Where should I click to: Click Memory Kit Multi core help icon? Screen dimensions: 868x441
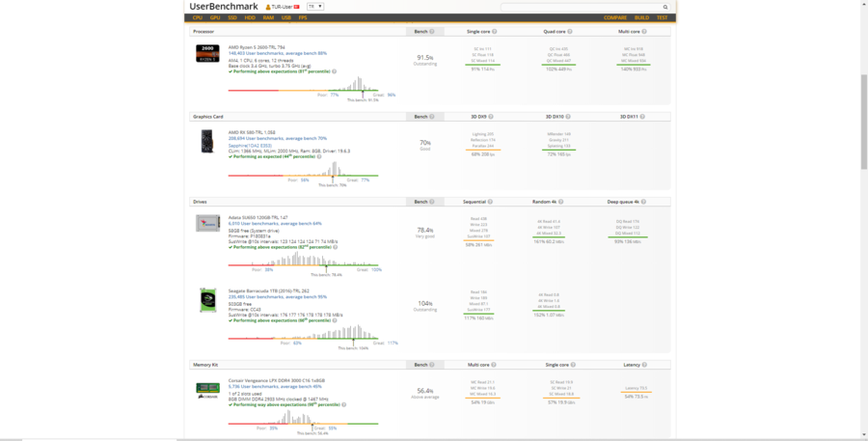494,365
